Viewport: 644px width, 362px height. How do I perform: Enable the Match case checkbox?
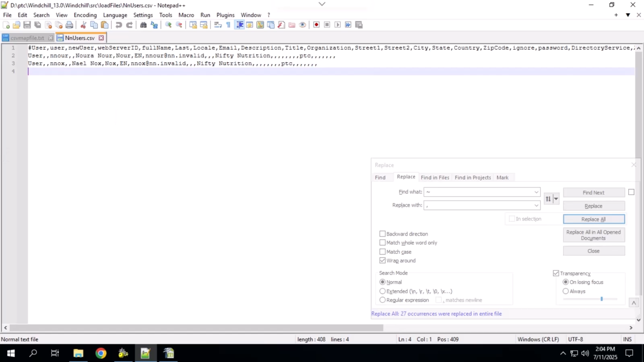[382, 252]
